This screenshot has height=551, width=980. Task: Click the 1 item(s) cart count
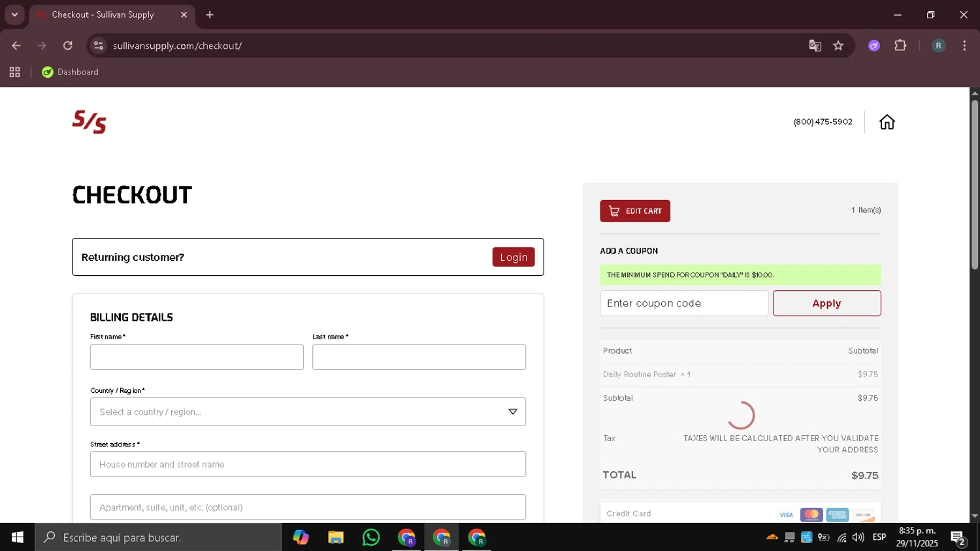click(866, 210)
